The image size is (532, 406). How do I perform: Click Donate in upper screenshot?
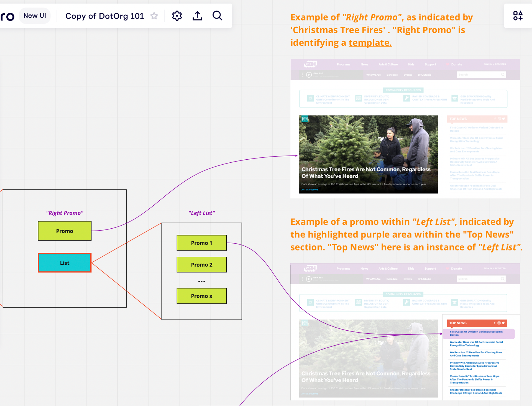[456, 64]
